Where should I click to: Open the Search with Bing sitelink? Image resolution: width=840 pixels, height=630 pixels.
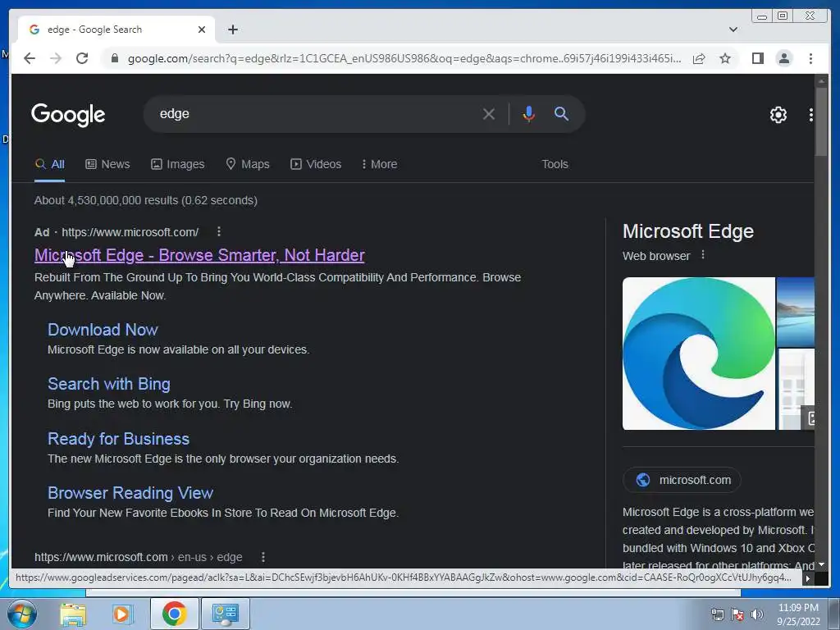pos(109,384)
